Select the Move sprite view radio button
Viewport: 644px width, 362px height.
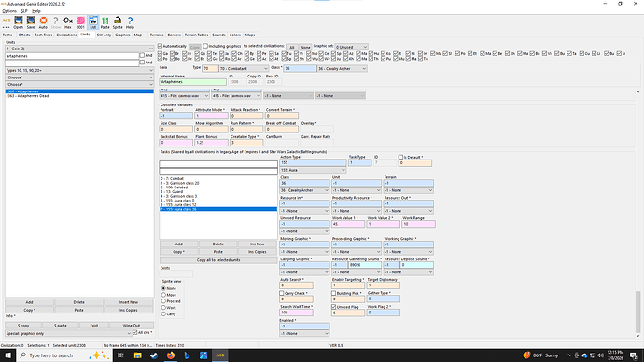(x=163, y=295)
